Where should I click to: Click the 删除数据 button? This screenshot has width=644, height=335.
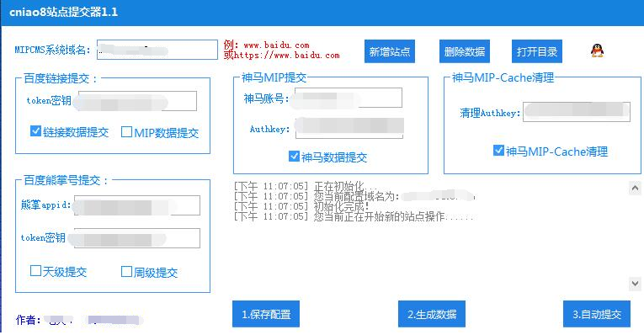[x=465, y=51]
